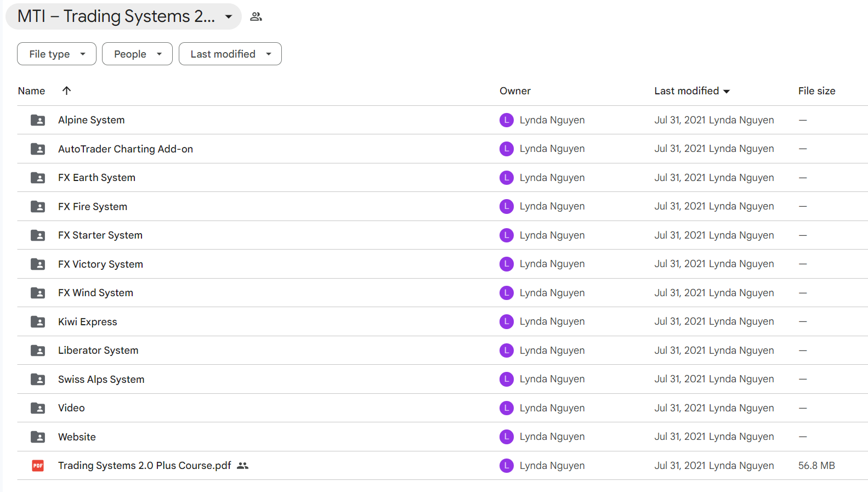This screenshot has height=492, width=868.
Task: Click owner name in FX Earth System row
Action: tap(552, 178)
